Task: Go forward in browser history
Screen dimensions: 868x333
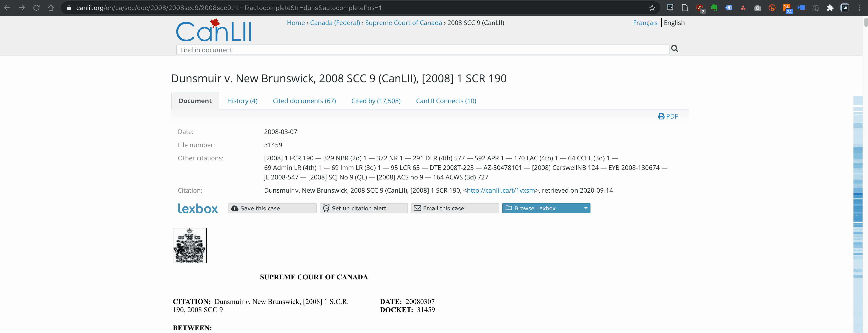Action: pos(22,7)
